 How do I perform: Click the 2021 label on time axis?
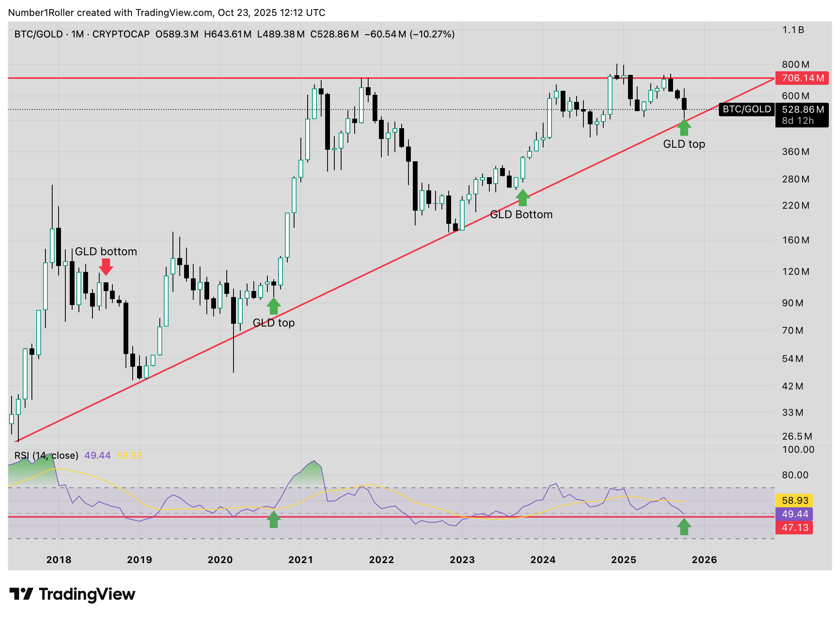(x=300, y=559)
